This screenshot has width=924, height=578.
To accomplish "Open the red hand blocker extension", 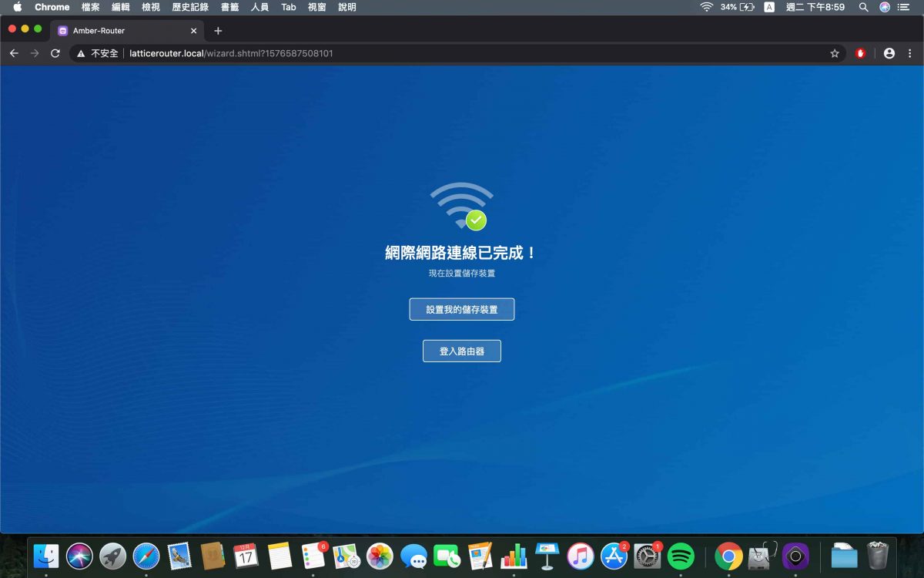I will (x=861, y=53).
